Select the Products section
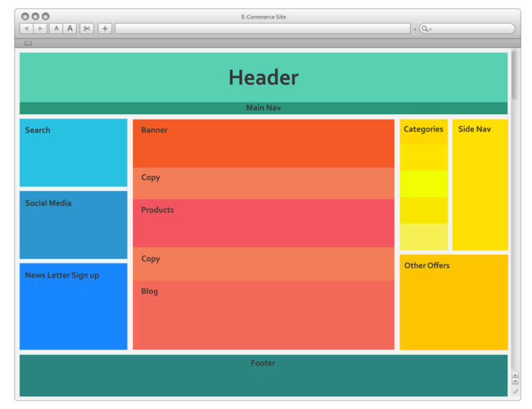The image size is (532, 409). coord(264,223)
